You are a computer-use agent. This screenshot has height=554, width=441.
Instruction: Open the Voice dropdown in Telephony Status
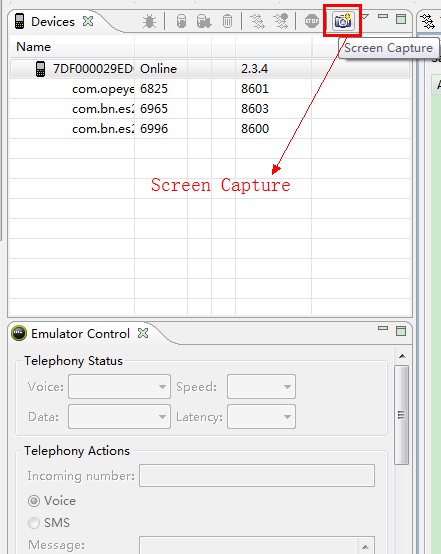pos(119,387)
